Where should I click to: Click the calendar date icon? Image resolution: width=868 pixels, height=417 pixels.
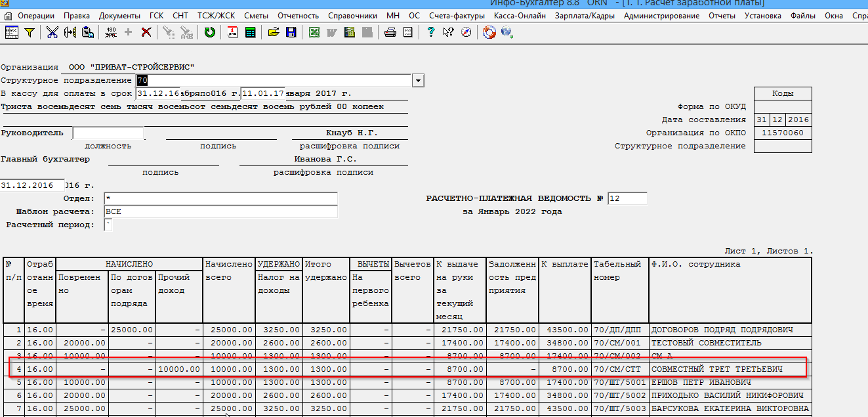pyautogui.click(x=232, y=32)
